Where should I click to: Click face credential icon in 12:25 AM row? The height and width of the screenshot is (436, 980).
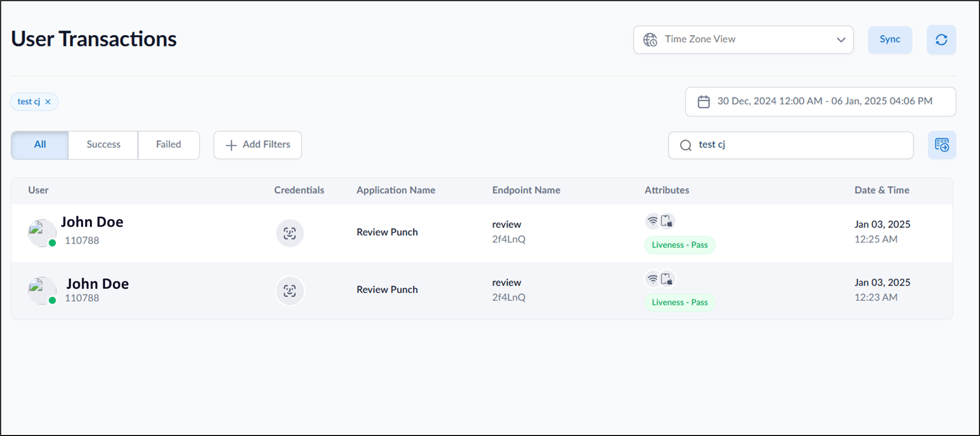290,233
